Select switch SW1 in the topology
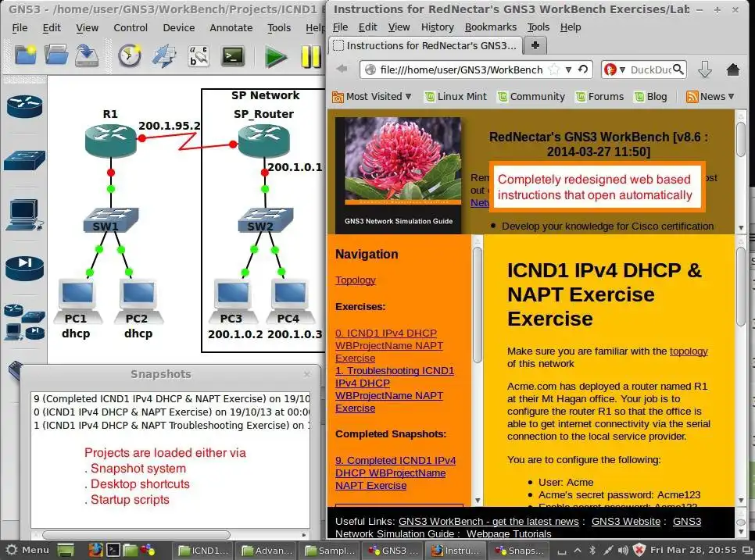Image resolution: width=755 pixels, height=560 pixels. (111, 220)
